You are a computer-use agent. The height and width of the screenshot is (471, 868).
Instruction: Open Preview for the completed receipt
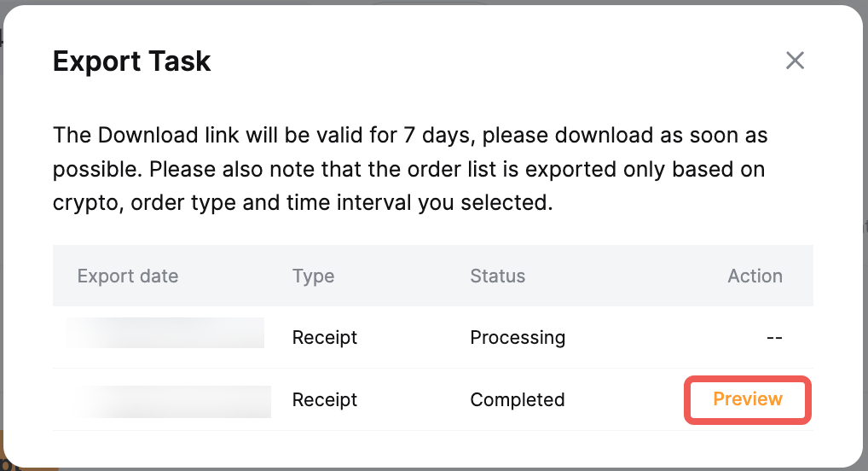coord(747,399)
